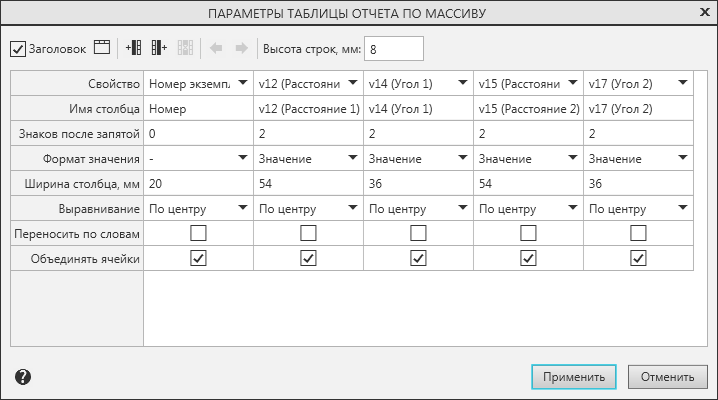The width and height of the screenshot is (718, 400).
Task: Enable word wrap for the Номер column
Action: click(198, 233)
